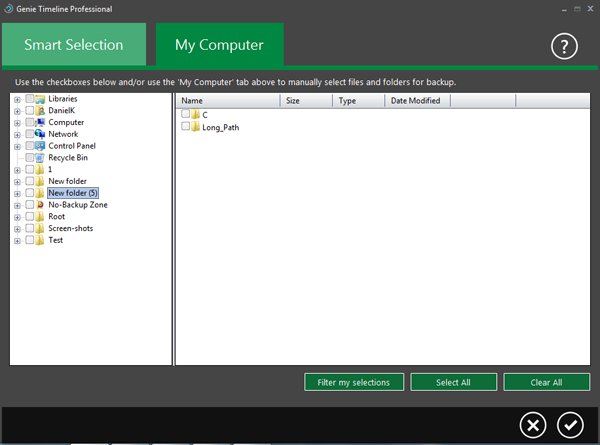Check the DanielK checkbox

tap(29, 111)
